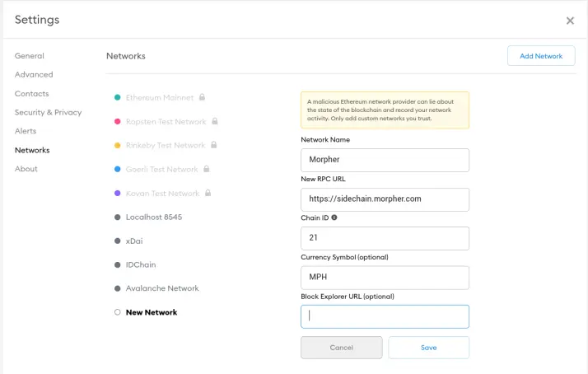Select Rinkeby Test Network entry

(166, 145)
